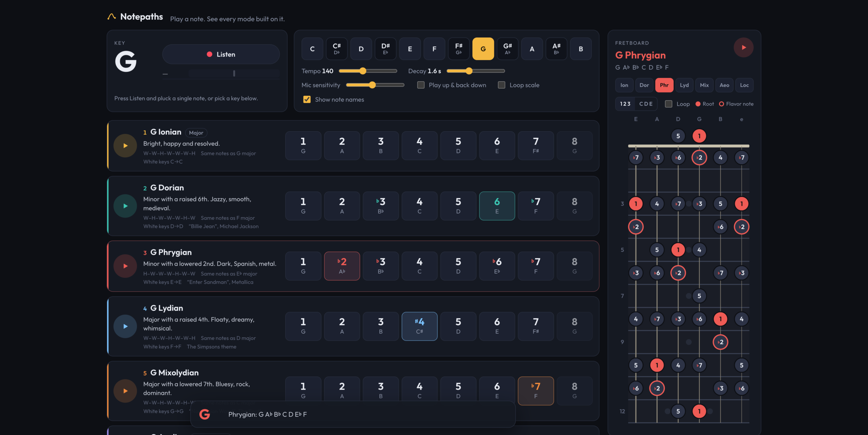868x435 pixels.
Task: Play Phrygian's ♭2 A♭ note tile
Action: click(342, 266)
